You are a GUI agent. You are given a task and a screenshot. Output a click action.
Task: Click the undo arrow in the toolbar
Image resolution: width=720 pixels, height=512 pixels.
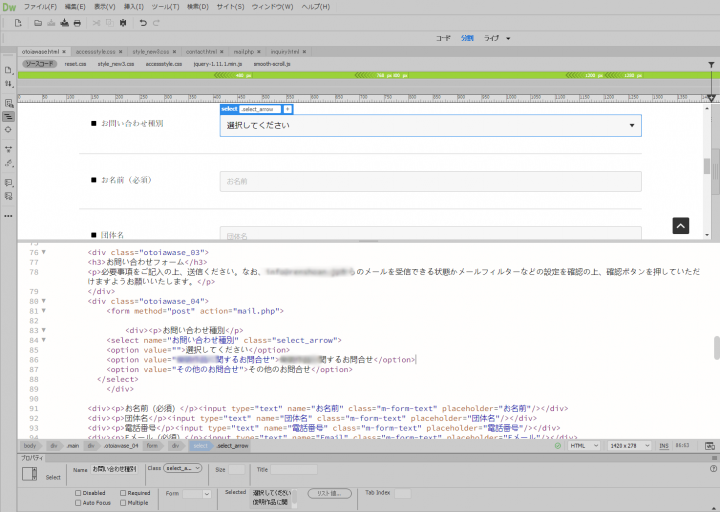(x=143, y=23)
